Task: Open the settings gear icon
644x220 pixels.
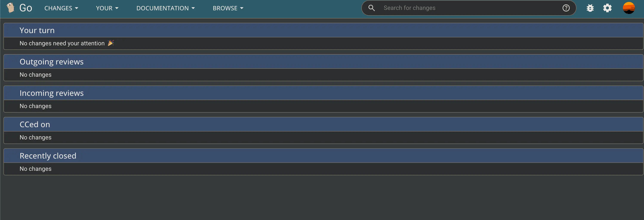Action: [x=607, y=8]
